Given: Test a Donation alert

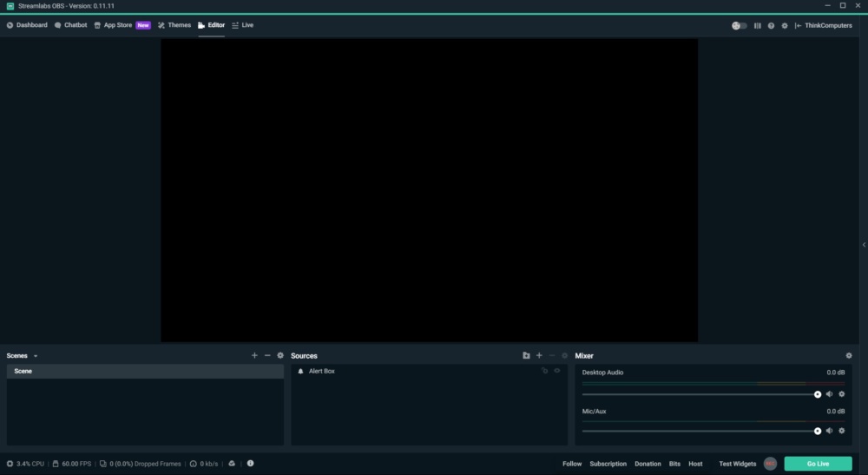Looking at the screenshot, I should tap(648, 464).
